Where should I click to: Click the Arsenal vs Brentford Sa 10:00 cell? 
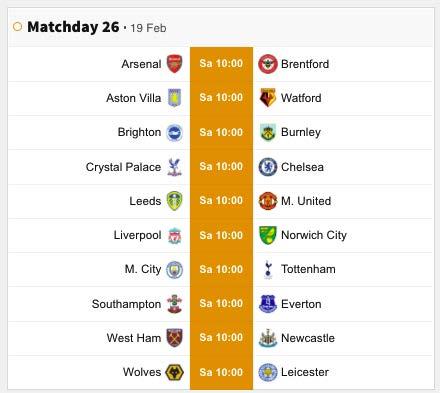221,64
